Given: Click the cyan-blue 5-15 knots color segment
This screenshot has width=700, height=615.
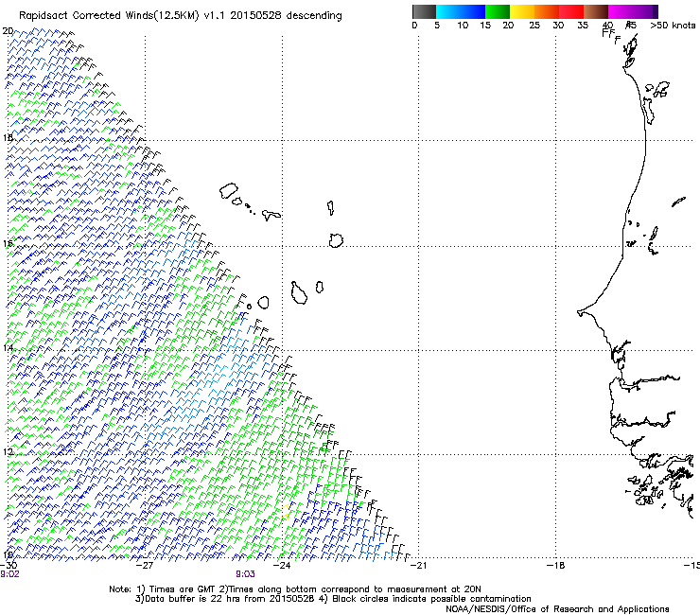Looking at the screenshot, I should (461, 11).
